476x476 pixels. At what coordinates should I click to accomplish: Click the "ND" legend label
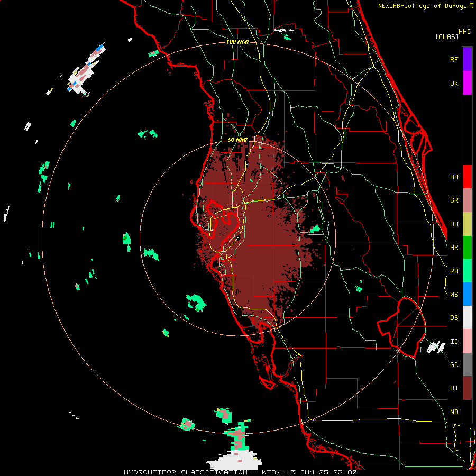click(454, 412)
